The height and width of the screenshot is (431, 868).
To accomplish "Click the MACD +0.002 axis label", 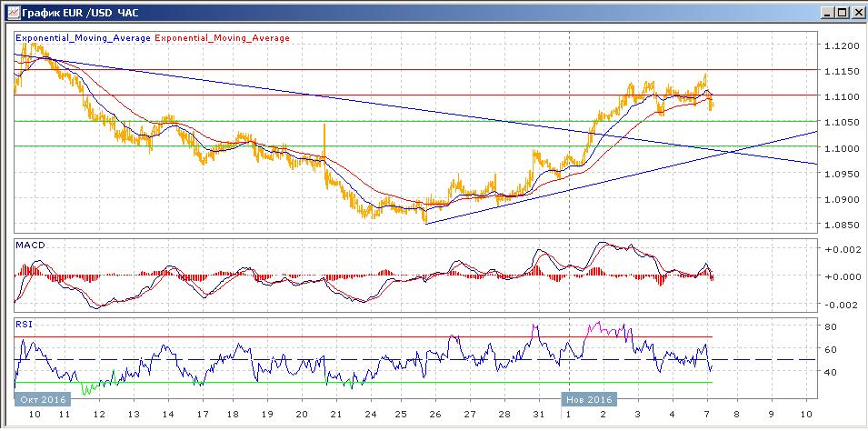I will point(834,248).
